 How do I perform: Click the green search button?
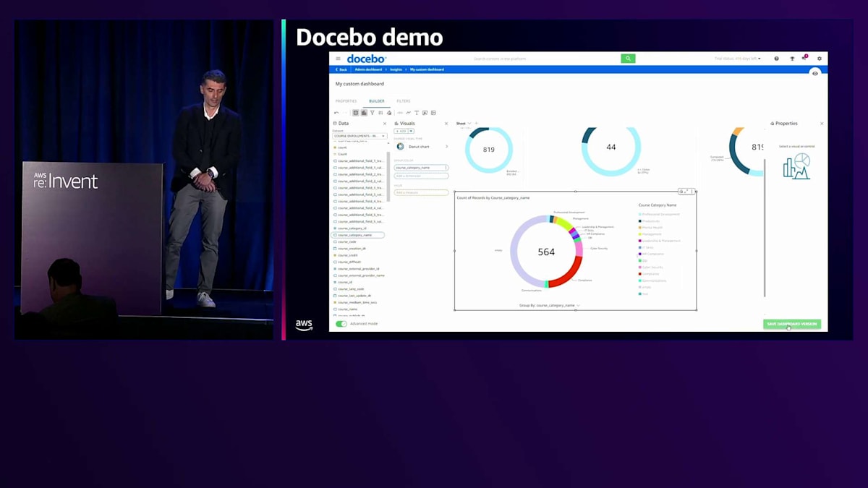point(628,59)
